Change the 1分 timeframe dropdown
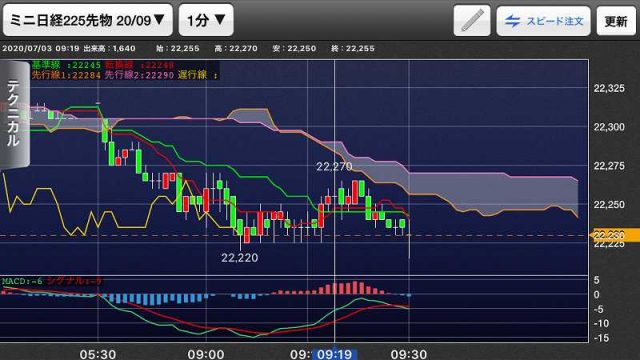The width and height of the screenshot is (640, 360). 206,20
